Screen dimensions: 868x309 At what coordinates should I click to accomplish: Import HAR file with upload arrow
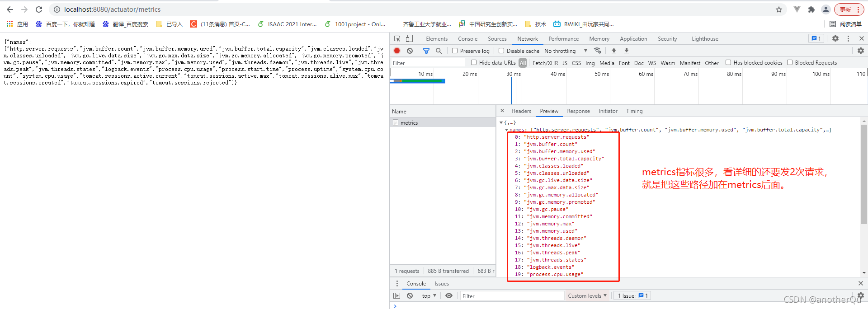[x=613, y=51]
